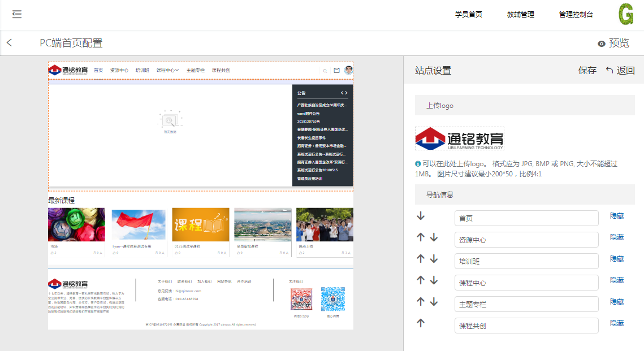The width and height of the screenshot is (644, 351).
Task: Move 课程共创 up with the arrow
Action: coord(421,323)
